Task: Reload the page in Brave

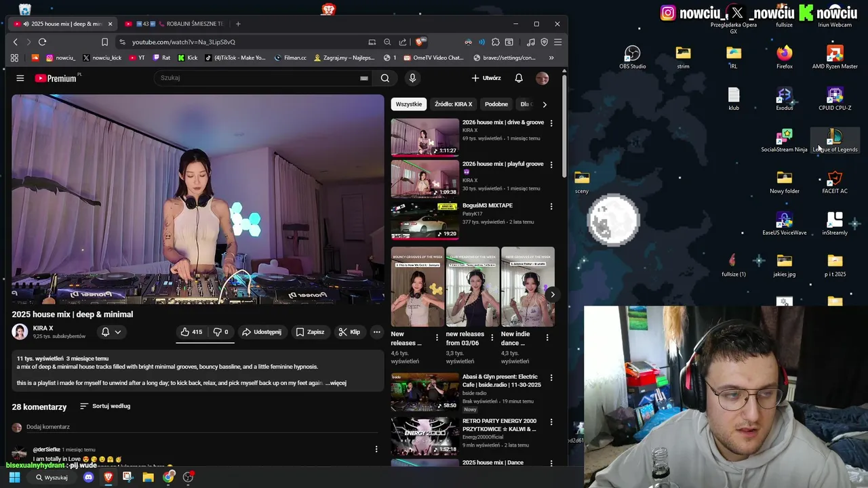Action: [42, 42]
